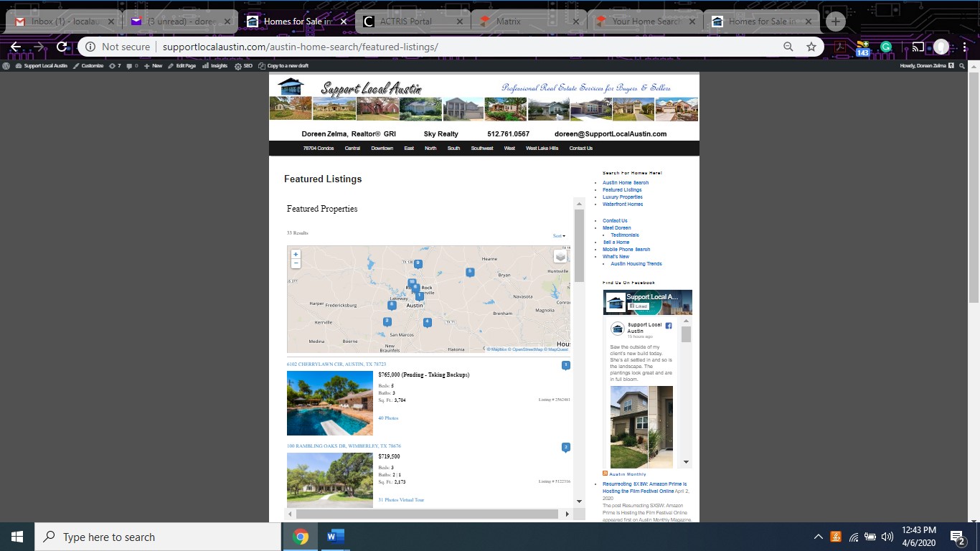Open the Sort dropdown for listings
This screenshot has height=551, width=980.
pyautogui.click(x=559, y=235)
